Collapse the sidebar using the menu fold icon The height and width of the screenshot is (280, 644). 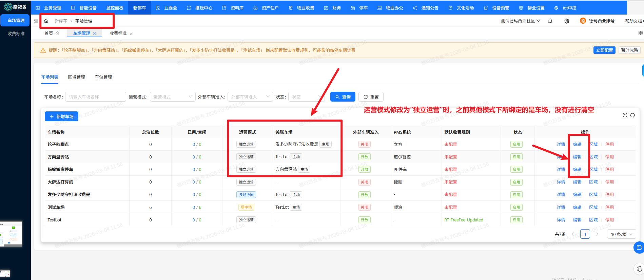pyautogui.click(x=36, y=21)
